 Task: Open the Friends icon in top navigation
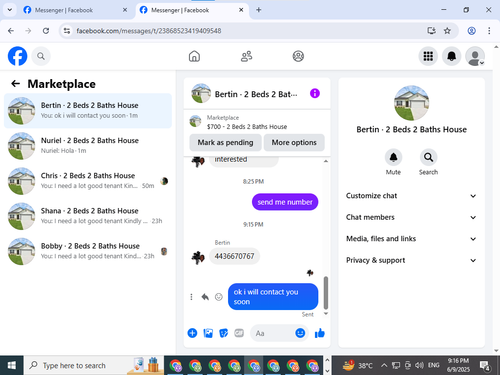coord(246,56)
